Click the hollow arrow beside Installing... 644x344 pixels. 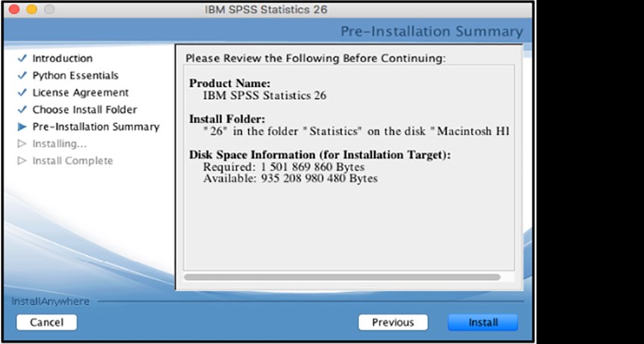click(x=22, y=144)
